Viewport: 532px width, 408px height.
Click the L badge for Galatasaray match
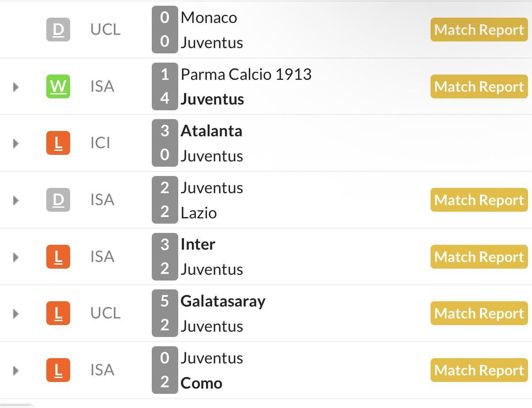tap(58, 313)
